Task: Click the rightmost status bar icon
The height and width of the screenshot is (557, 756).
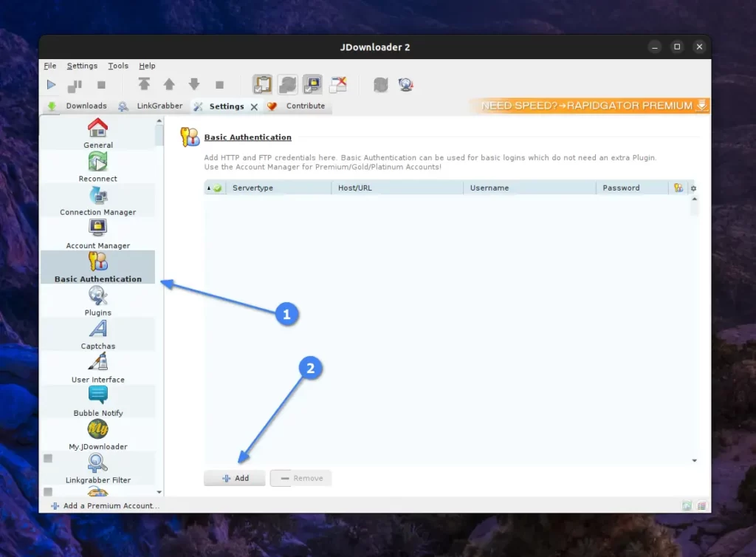Action: [x=701, y=505]
